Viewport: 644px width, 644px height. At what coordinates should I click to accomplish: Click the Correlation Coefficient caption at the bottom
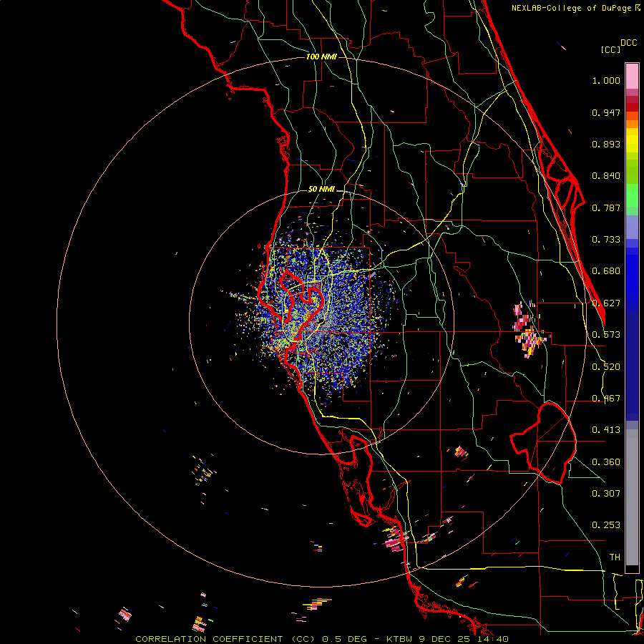[322, 639]
